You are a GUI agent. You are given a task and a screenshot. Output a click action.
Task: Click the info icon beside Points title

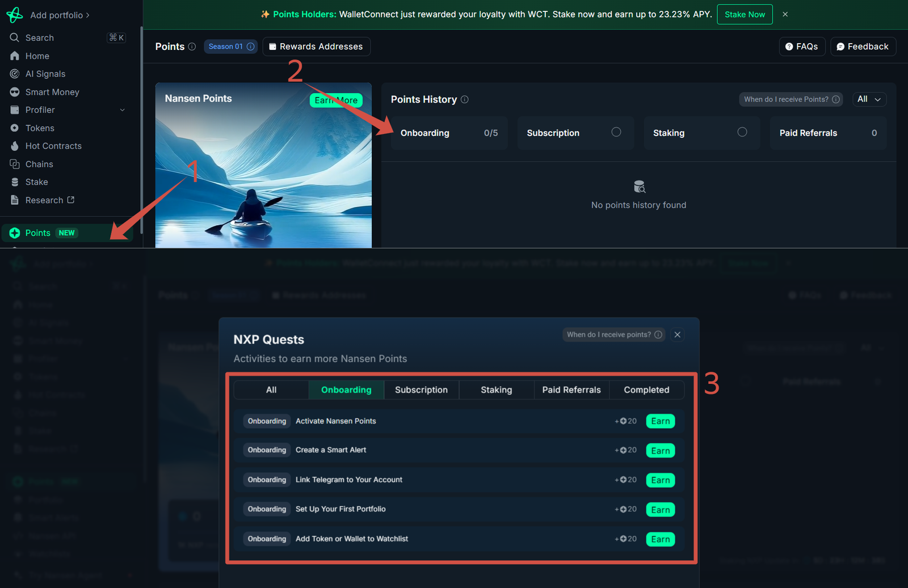pos(192,46)
